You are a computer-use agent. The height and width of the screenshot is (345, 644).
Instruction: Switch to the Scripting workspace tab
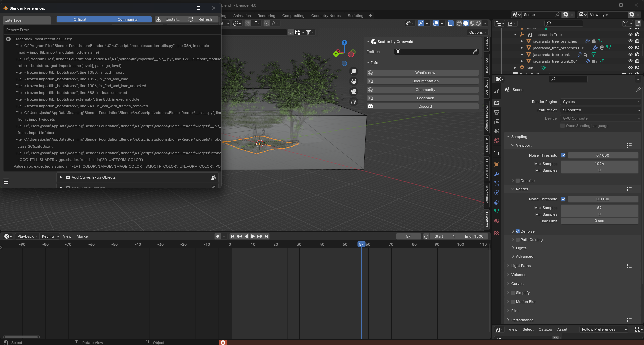pyautogui.click(x=355, y=16)
